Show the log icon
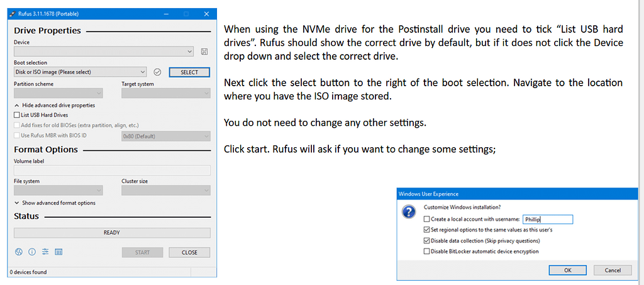Viewport: 644px width, 285px height. 58,252
